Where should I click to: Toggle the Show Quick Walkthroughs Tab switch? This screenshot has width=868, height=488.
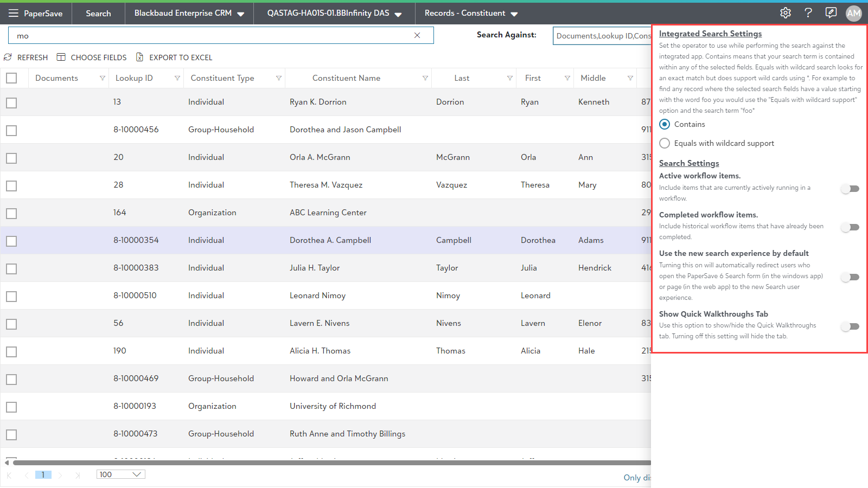(x=850, y=326)
